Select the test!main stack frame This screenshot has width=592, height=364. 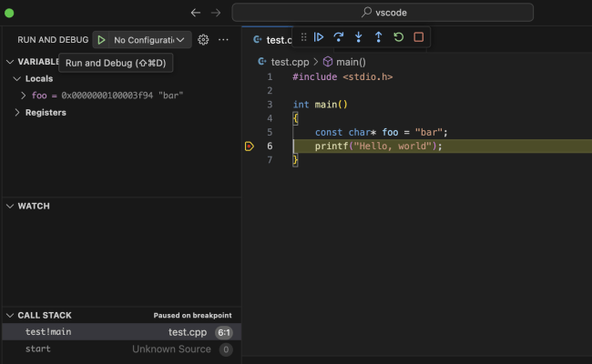coord(121,332)
